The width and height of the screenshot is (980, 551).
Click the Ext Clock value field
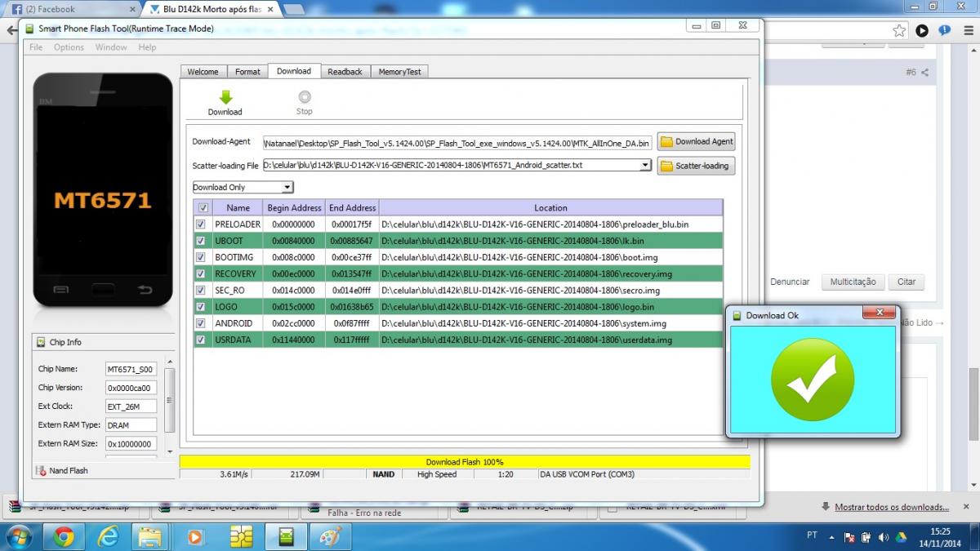click(131, 406)
